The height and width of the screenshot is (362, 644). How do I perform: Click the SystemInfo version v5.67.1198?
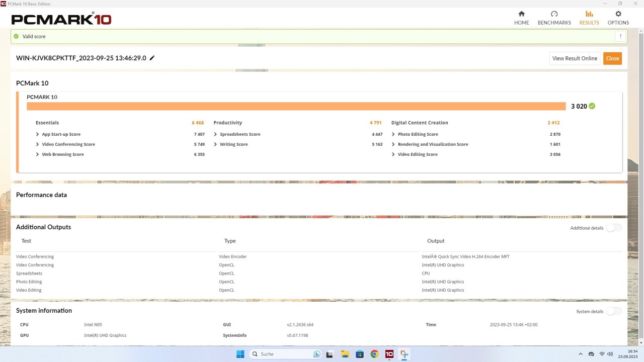pos(297,335)
